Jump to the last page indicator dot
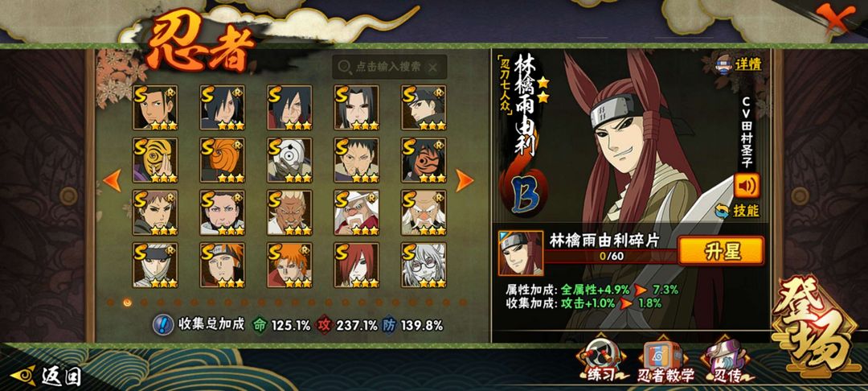The height and width of the screenshot is (391, 868). pyautogui.click(x=463, y=303)
